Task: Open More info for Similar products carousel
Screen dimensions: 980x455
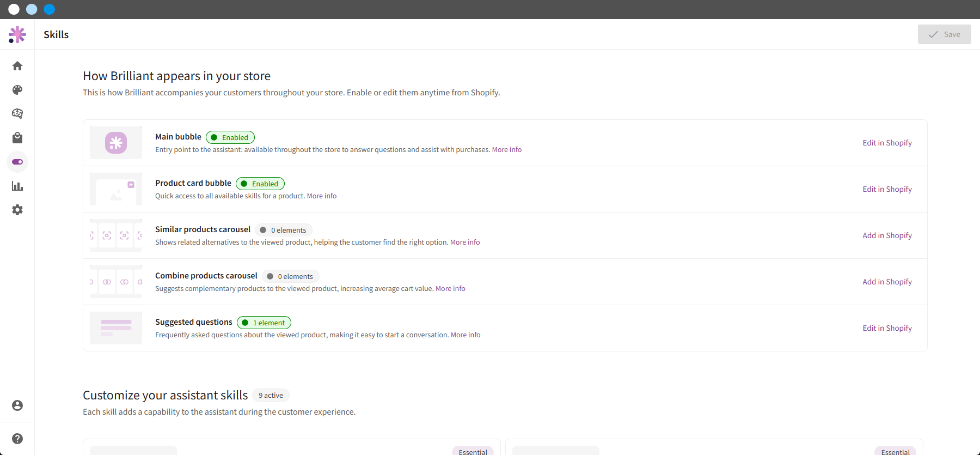Action: point(465,242)
